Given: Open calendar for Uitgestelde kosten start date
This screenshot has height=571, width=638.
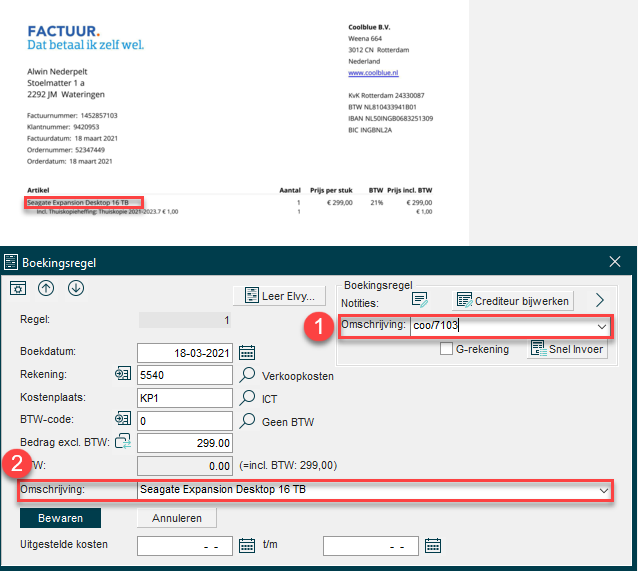Looking at the screenshot, I should pyautogui.click(x=247, y=545).
